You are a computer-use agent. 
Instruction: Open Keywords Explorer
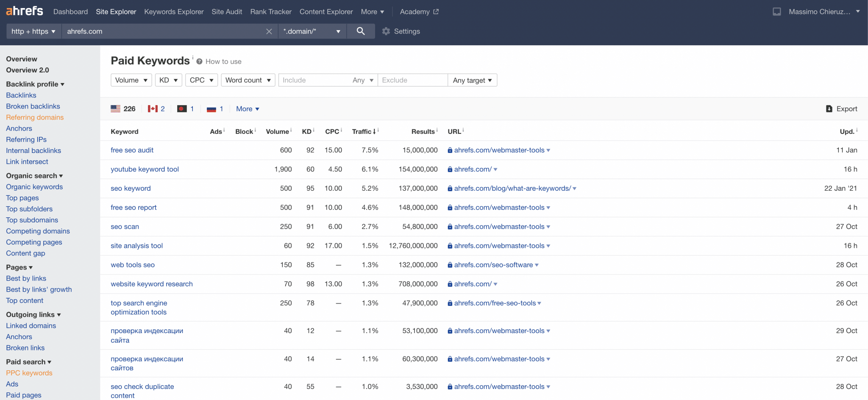pos(174,12)
